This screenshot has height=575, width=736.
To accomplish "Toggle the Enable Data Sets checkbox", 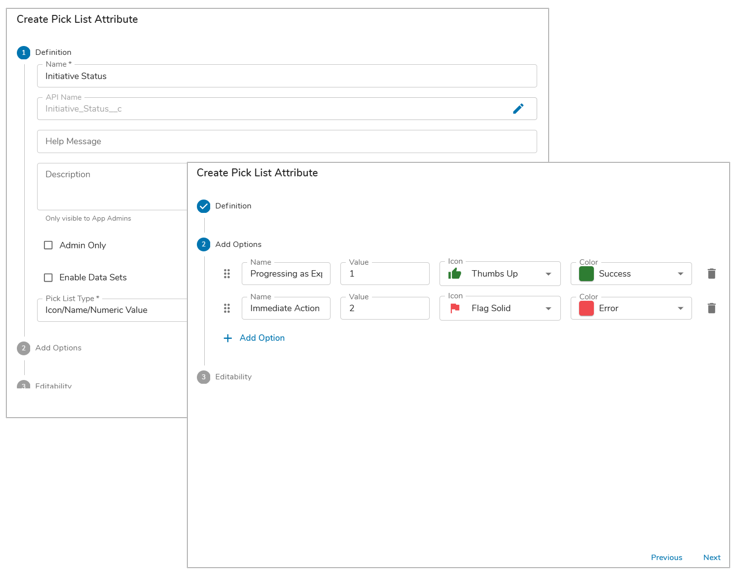I will pos(48,278).
